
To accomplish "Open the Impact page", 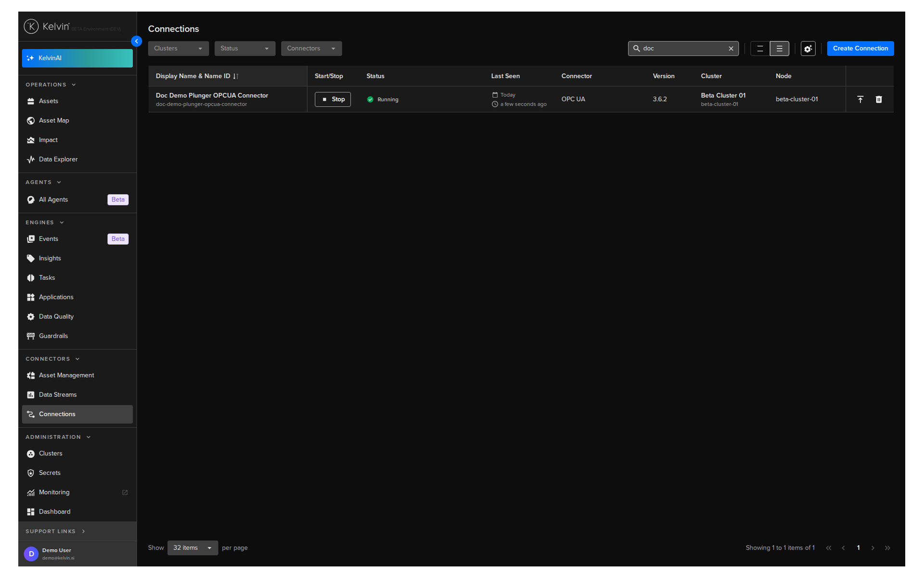I will 77,140.
